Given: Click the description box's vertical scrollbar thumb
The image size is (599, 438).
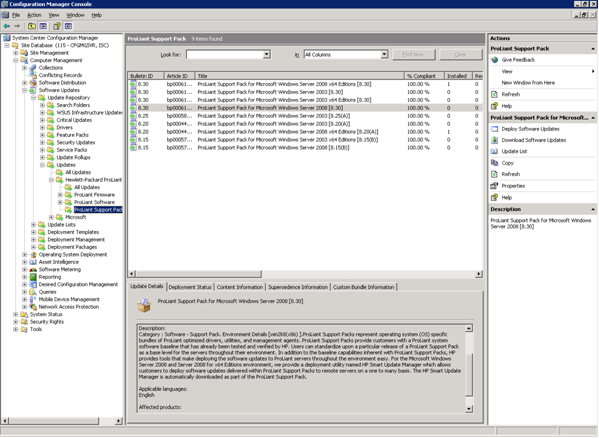Looking at the screenshot, I should coord(469,375).
